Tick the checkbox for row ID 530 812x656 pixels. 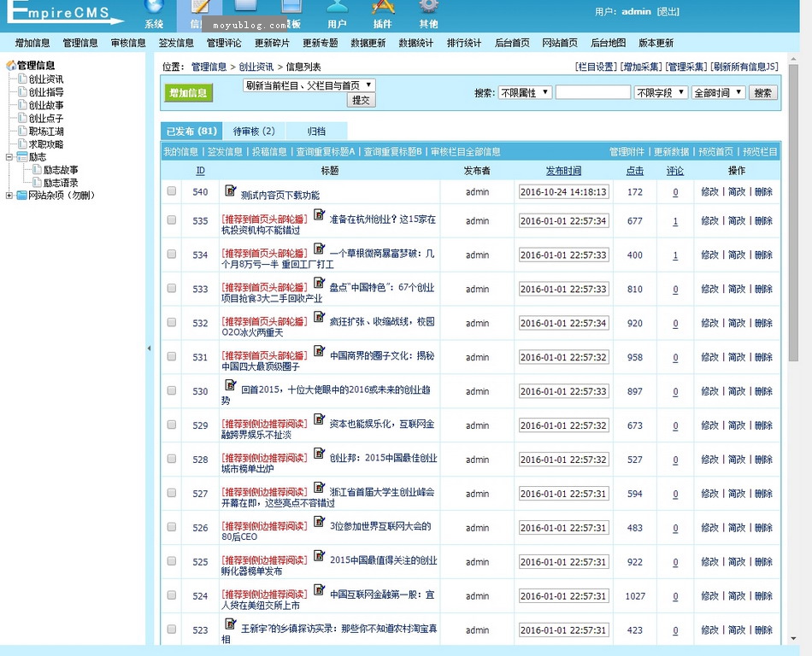point(172,390)
